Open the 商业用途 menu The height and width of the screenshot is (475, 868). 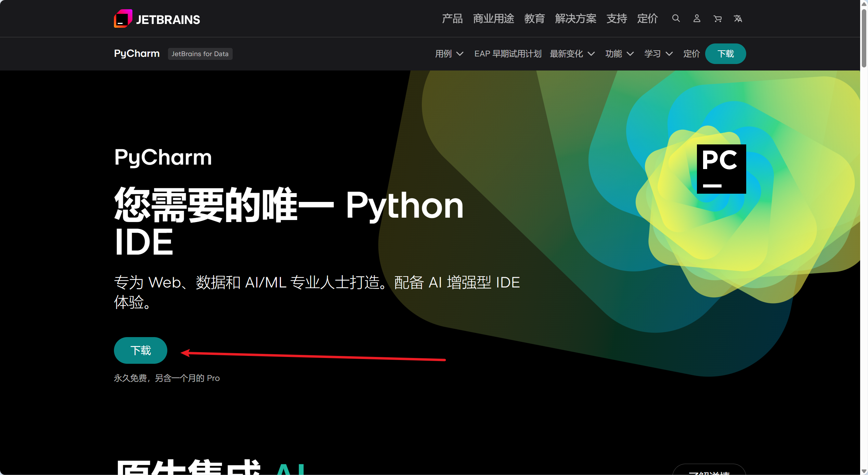coord(493,18)
